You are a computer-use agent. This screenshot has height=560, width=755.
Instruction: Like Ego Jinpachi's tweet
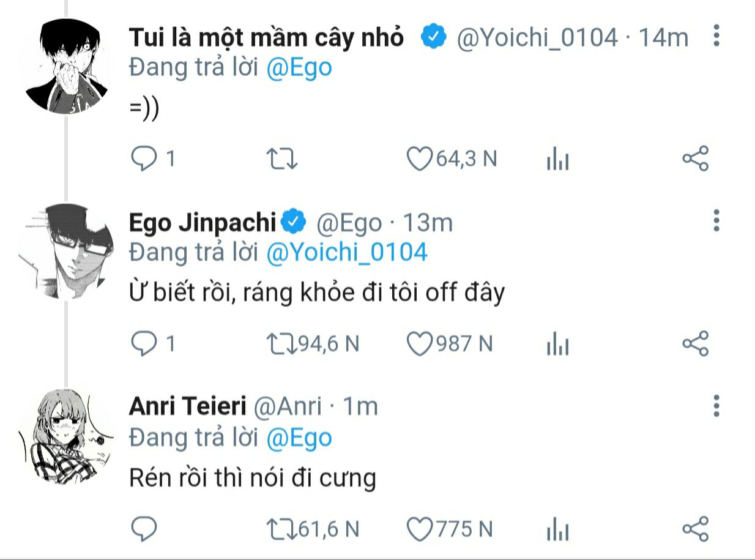click(420, 343)
